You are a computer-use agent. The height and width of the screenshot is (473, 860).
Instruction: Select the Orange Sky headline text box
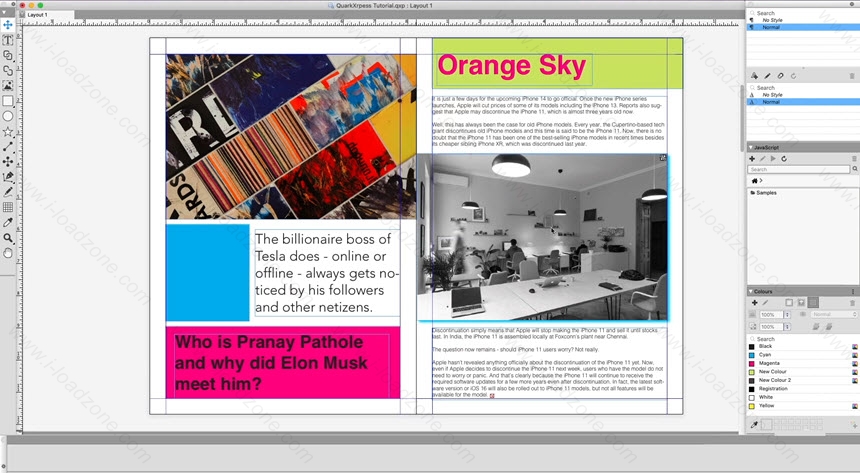coord(512,67)
